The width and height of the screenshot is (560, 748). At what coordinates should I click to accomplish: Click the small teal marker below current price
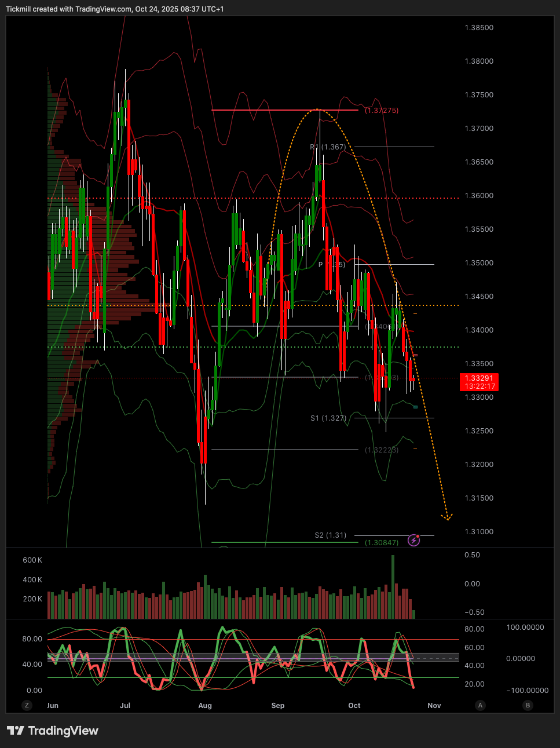tap(415, 407)
